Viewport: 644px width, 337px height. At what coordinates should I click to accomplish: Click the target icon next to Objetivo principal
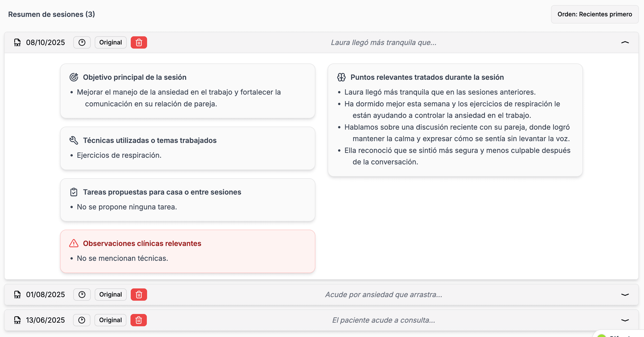74,77
